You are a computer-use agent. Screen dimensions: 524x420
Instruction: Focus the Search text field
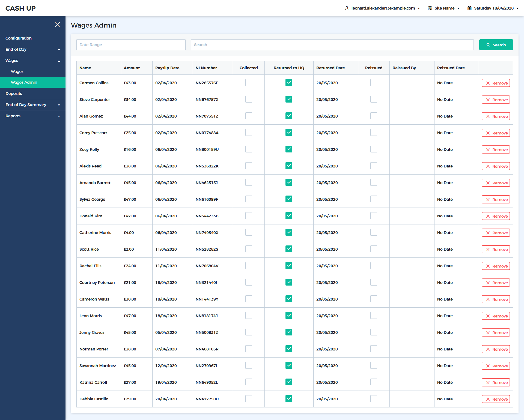332,45
